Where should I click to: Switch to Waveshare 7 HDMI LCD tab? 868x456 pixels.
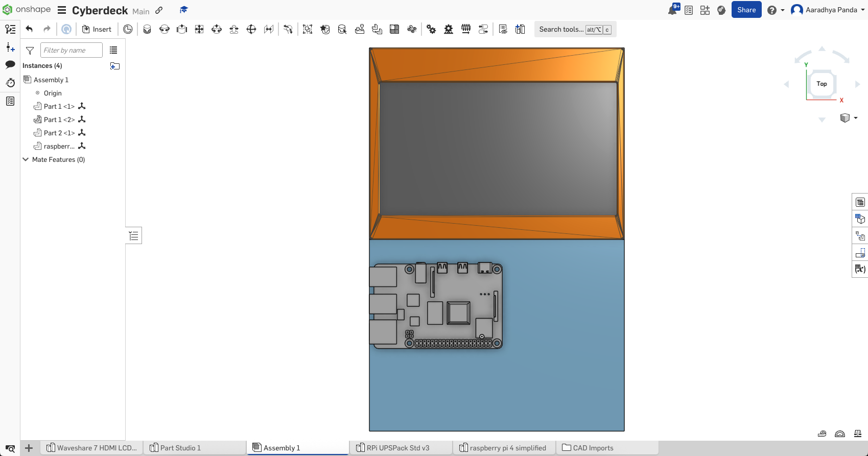point(91,448)
